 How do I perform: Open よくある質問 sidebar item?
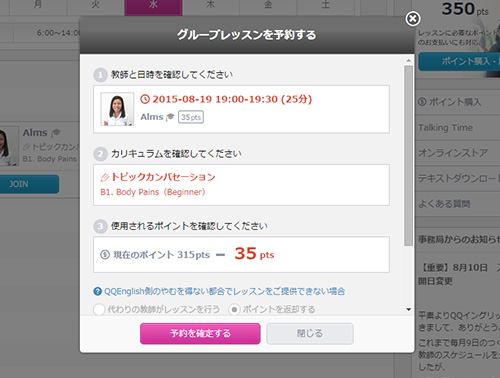click(457, 204)
